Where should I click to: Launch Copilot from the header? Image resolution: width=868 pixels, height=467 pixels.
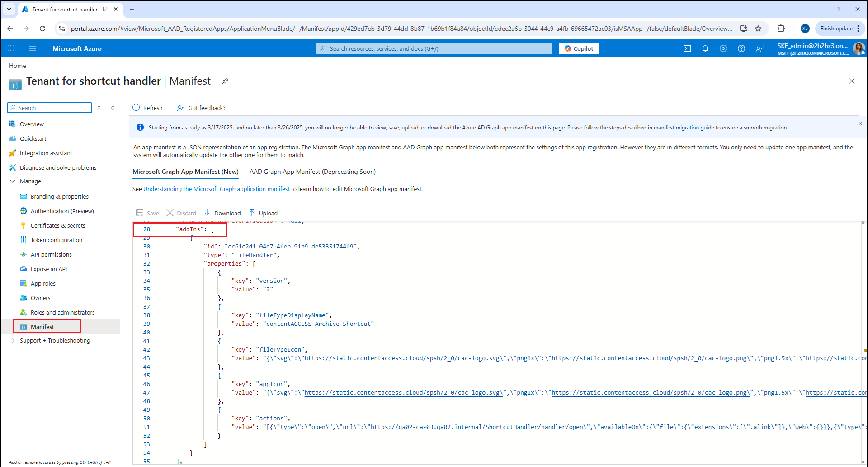point(579,48)
